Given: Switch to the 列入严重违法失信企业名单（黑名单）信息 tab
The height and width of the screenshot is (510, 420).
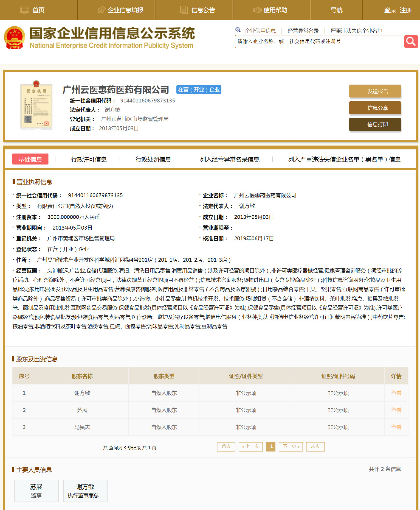Looking at the screenshot, I should coord(344,160).
